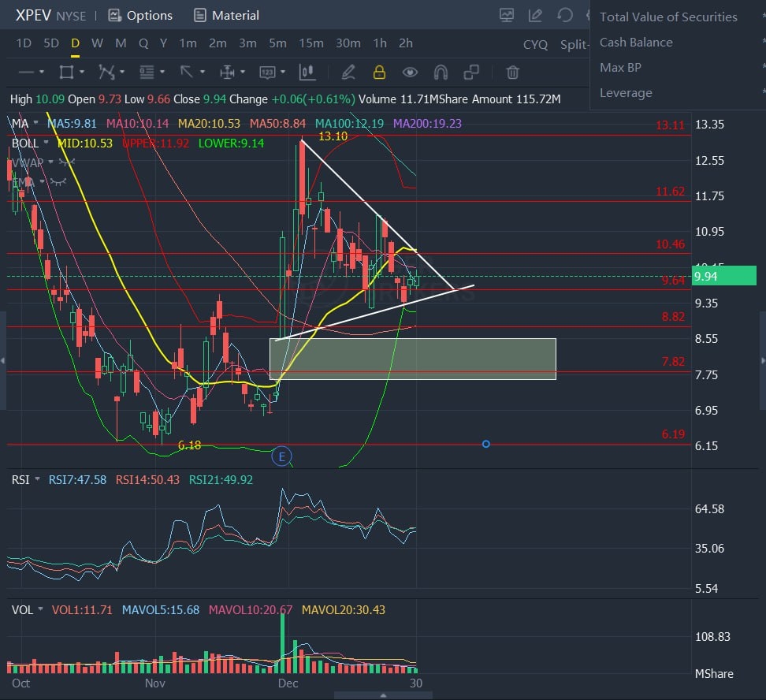Click the overlapping squares copy icon
This screenshot has width=766, height=700.
point(471,73)
